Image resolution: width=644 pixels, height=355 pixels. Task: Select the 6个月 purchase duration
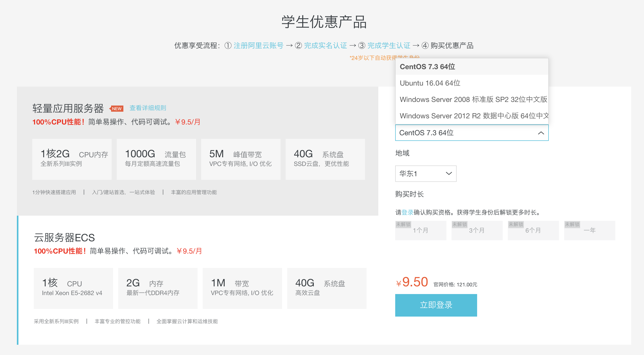(533, 230)
